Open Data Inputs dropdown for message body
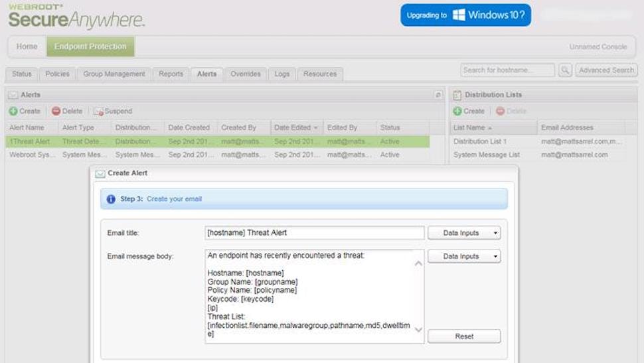The width and height of the screenshot is (644, 363). [463, 256]
